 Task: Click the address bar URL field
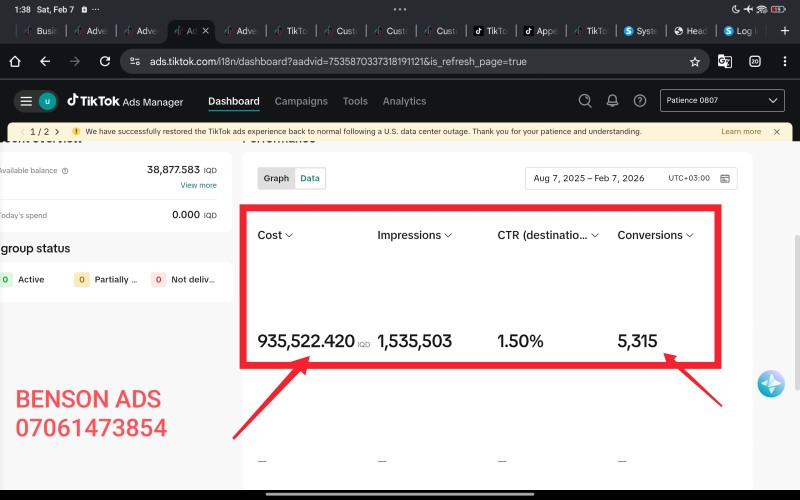click(414, 62)
